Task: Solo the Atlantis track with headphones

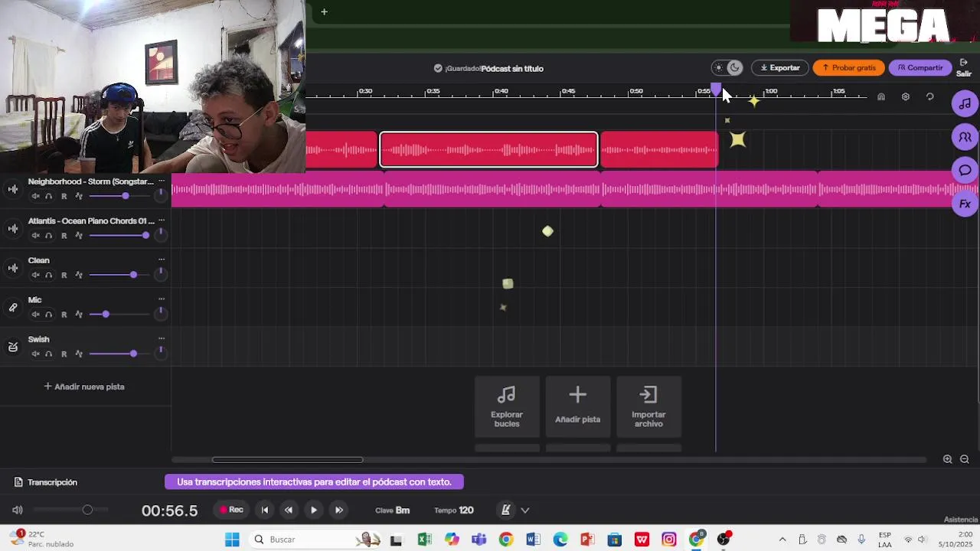Action: [x=49, y=236]
